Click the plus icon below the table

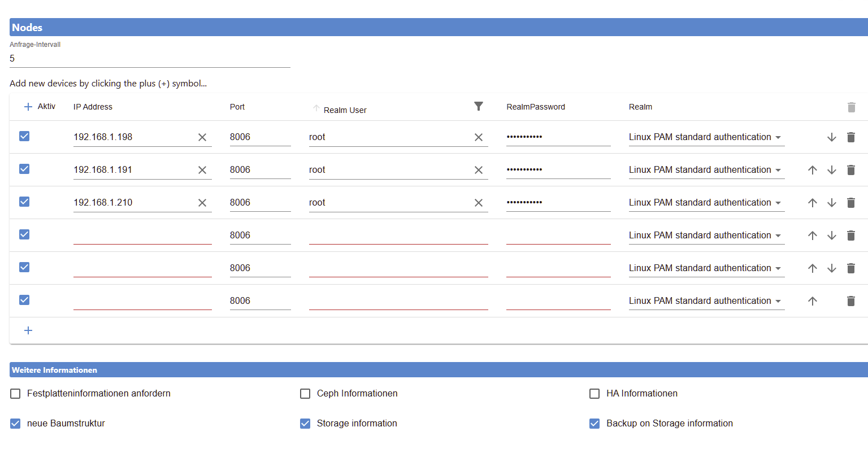[x=28, y=330]
